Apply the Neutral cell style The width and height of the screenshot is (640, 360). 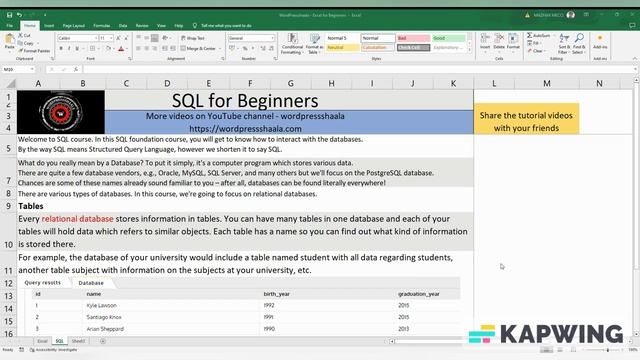(x=342, y=48)
